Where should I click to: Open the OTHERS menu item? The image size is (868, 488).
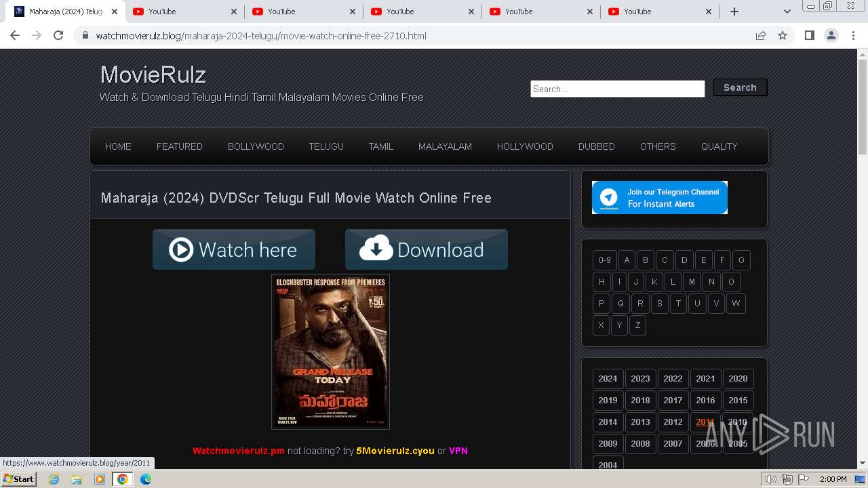[x=658, y=146]
